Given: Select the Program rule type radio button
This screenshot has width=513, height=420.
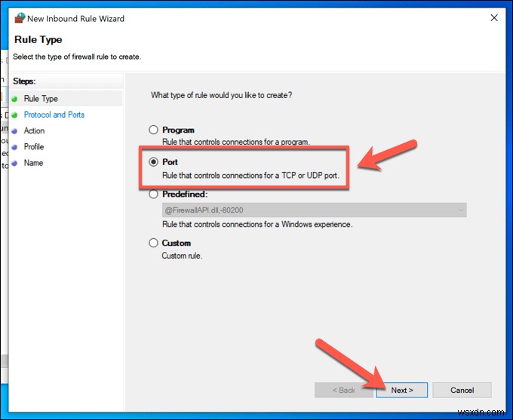Looking at the screenshot, I should (153, 130).
